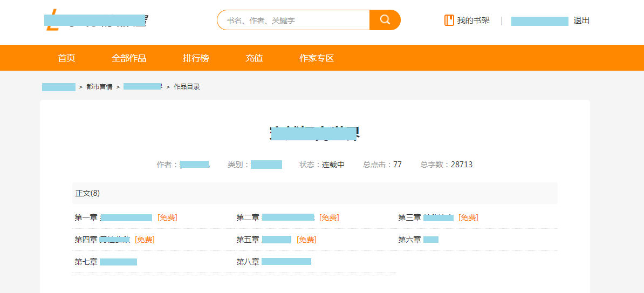Open 第一章 chapter link

pos(114,217)
